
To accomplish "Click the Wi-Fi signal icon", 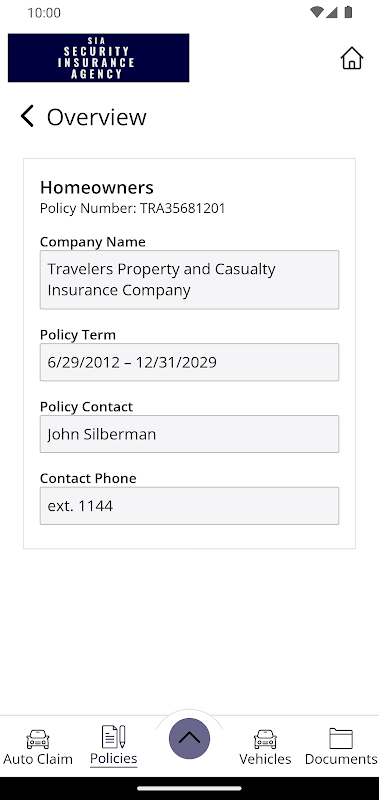I will tap(316, 12).
